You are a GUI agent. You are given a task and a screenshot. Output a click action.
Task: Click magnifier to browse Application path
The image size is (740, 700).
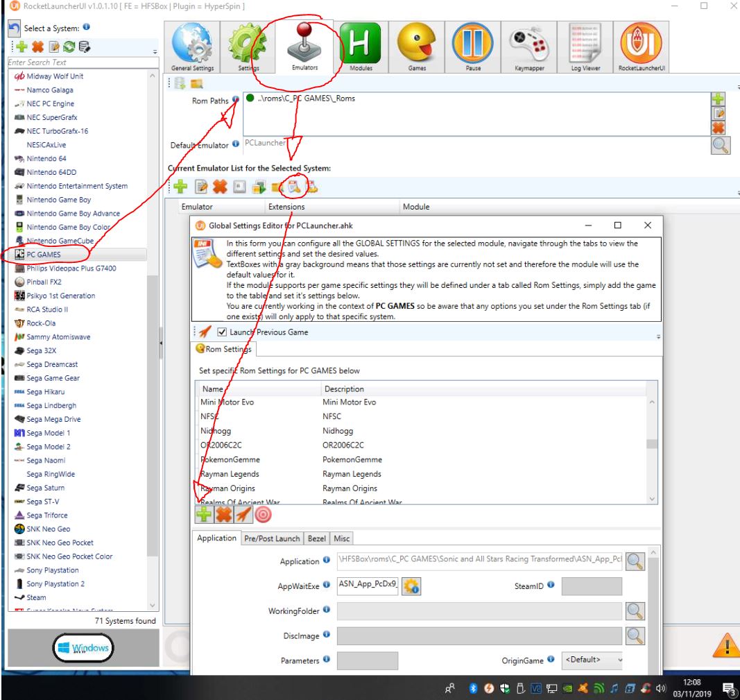coord(635,561)
